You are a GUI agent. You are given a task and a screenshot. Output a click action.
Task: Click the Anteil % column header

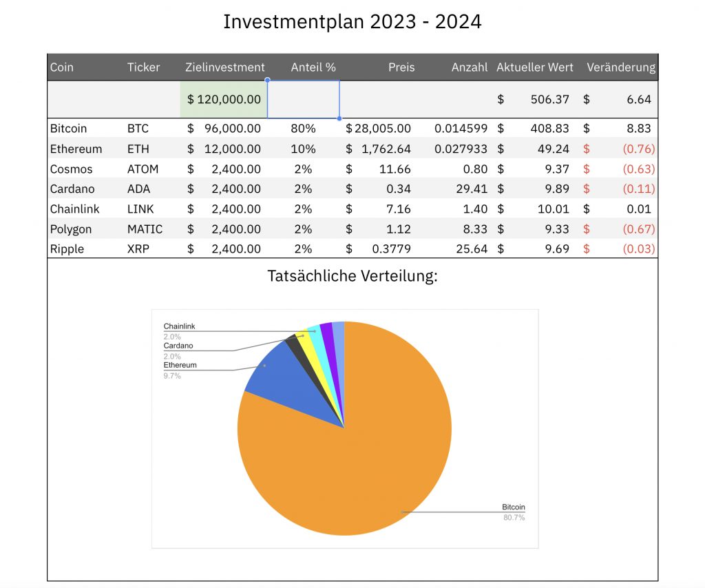coord(313,67)
